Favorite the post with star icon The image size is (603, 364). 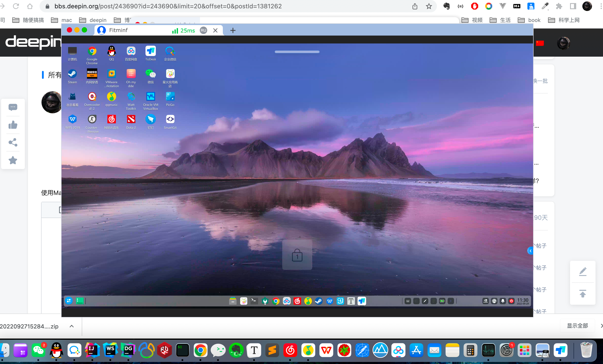(13, 160)
